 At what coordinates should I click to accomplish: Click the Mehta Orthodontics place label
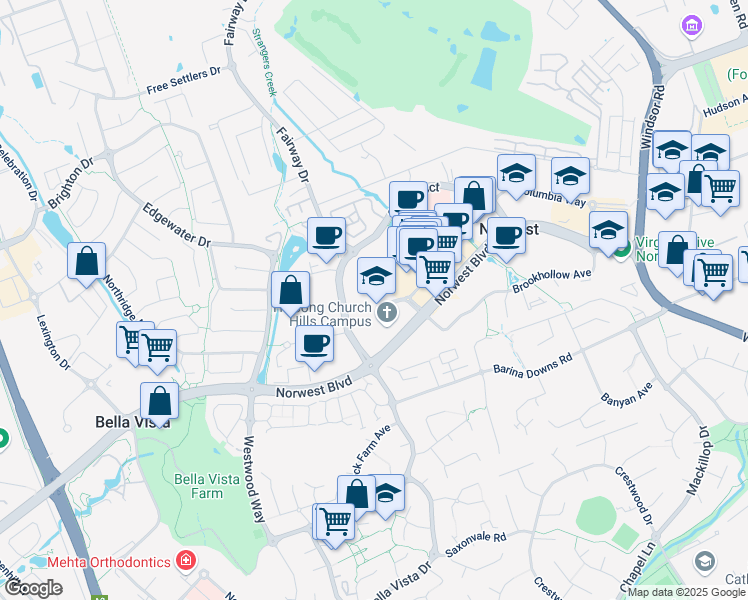click(x=109, y=562)
